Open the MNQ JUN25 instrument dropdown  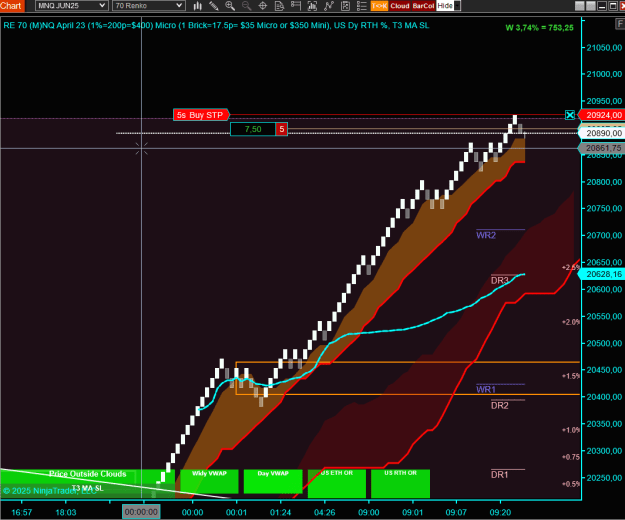pyautogui.click(x=71, y=6)
